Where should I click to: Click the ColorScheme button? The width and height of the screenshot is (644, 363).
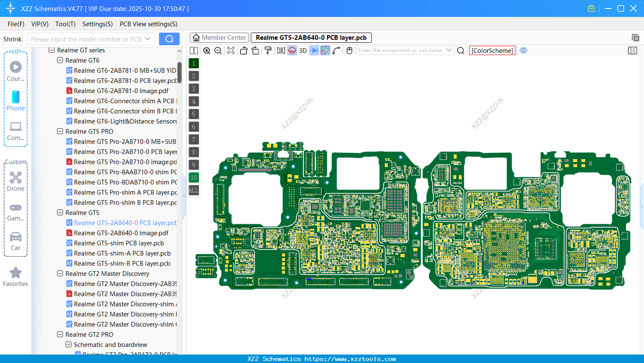point(492,50)
